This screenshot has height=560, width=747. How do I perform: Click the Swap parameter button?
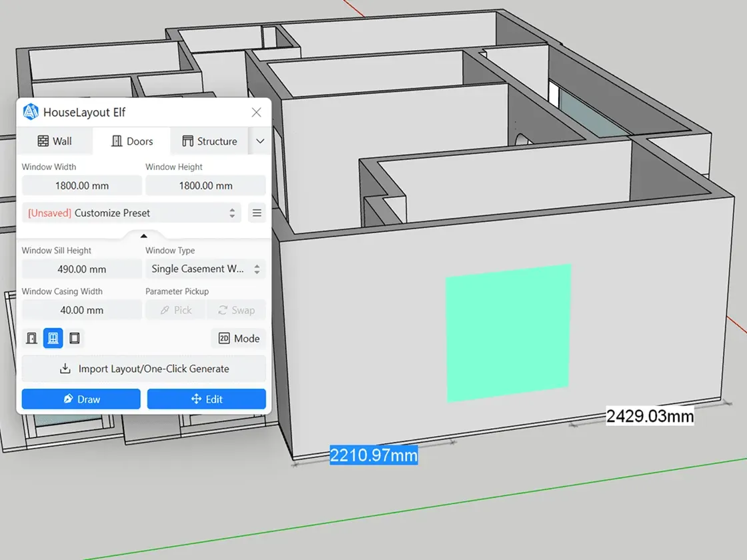(236, 310)
